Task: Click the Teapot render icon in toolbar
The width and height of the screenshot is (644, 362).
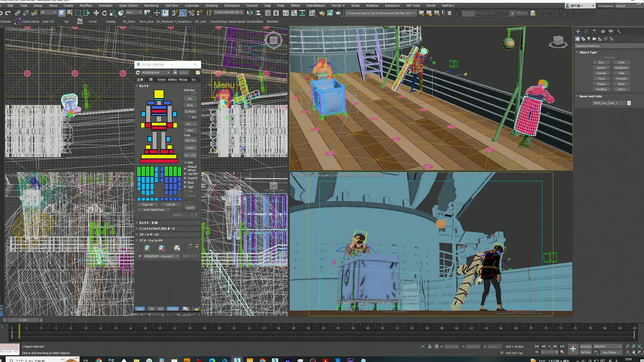Action: tap(338, 13)
